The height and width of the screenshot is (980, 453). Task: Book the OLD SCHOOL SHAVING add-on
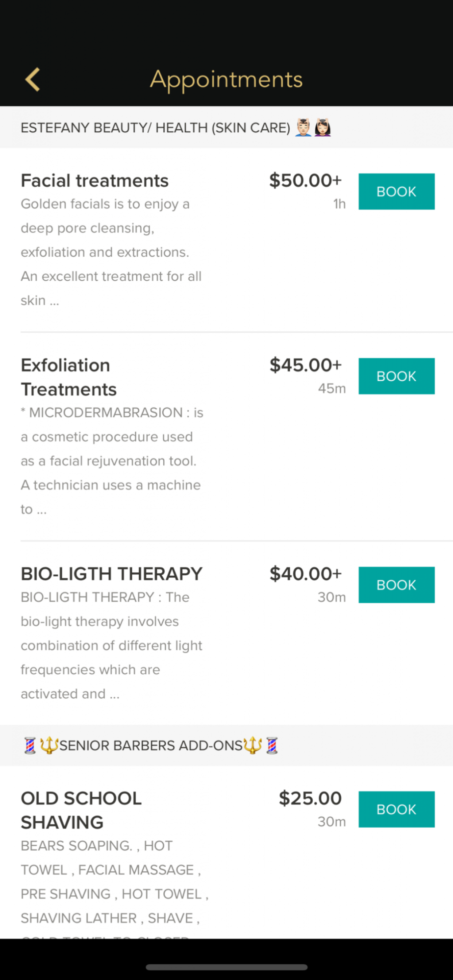click(396, 809)
